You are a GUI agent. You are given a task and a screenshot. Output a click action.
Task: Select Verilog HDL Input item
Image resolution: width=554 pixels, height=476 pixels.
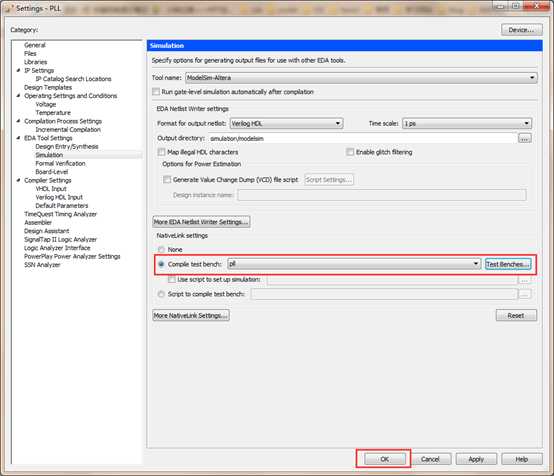(59, 197)
